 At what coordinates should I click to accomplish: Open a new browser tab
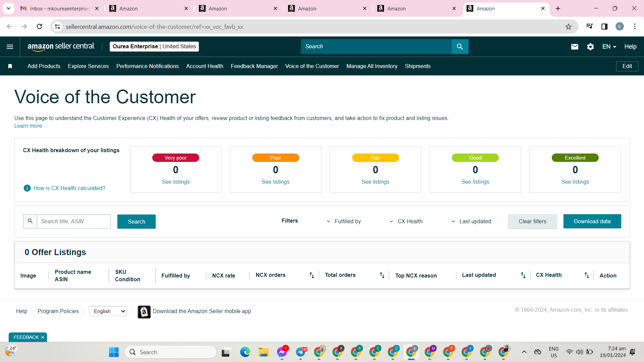coord(558,8)
